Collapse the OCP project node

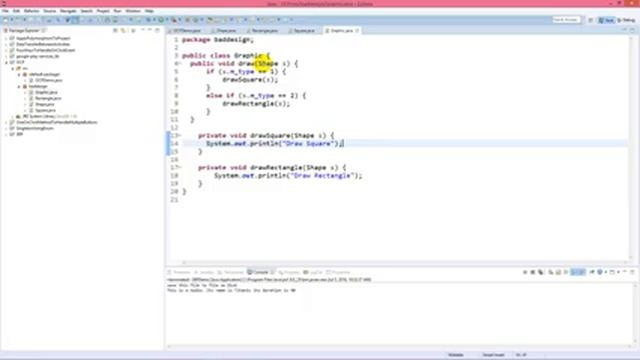[x=7, y=62]
